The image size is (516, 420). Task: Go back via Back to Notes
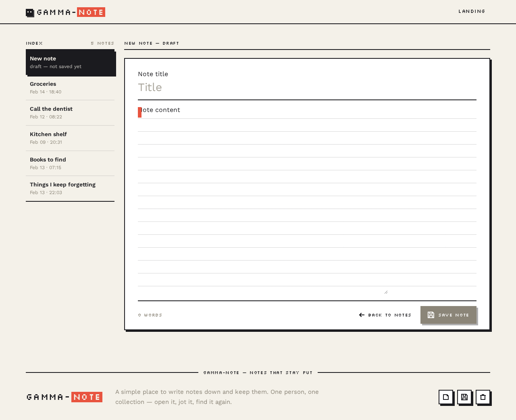tap(385, 315)
